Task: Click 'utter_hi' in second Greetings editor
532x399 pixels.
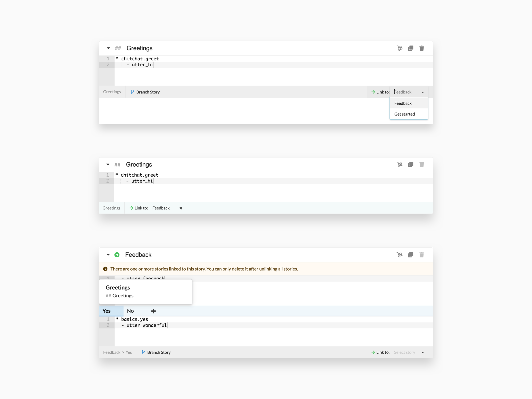Action: [x=142, y=181]
